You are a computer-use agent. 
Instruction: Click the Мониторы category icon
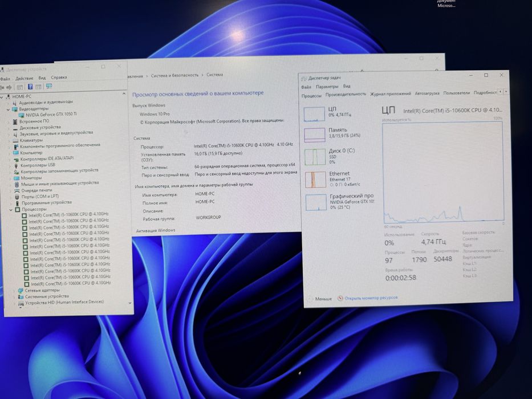(17, 178)
